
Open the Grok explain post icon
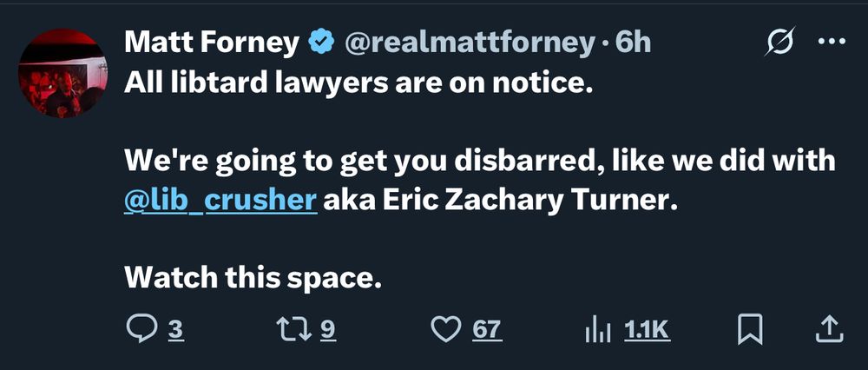[779, 42]
